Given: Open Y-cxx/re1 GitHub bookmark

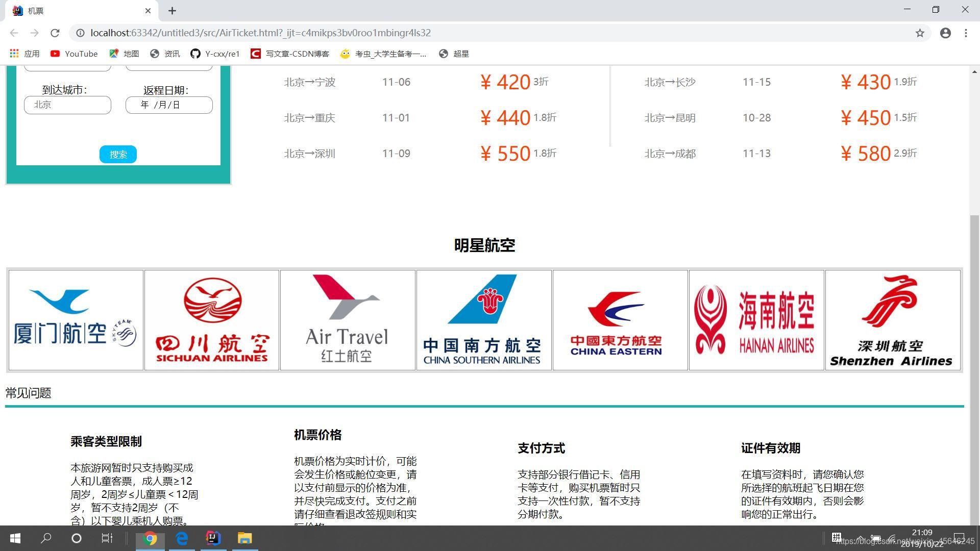Looking at the screenshot, I should pos(215,54).
